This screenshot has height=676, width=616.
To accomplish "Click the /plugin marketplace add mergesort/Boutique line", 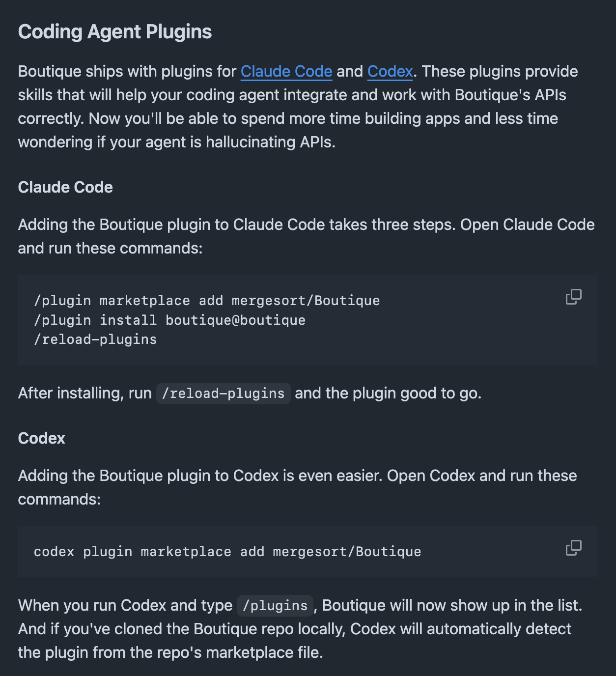I will click(207, 301).
